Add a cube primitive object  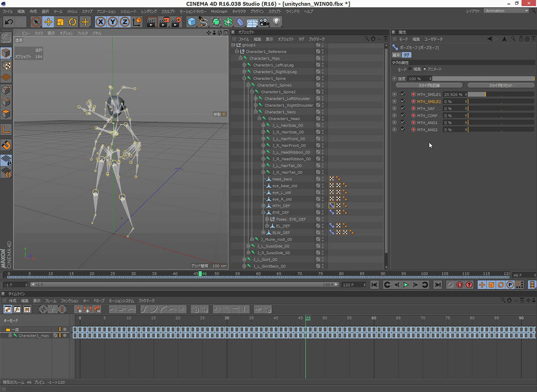click(192, 21)
